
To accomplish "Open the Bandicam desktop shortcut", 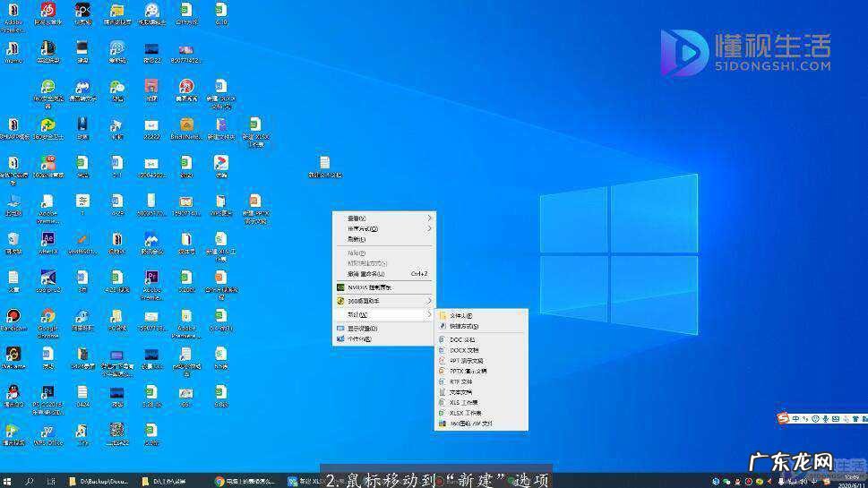I will (x=13, y=317).
